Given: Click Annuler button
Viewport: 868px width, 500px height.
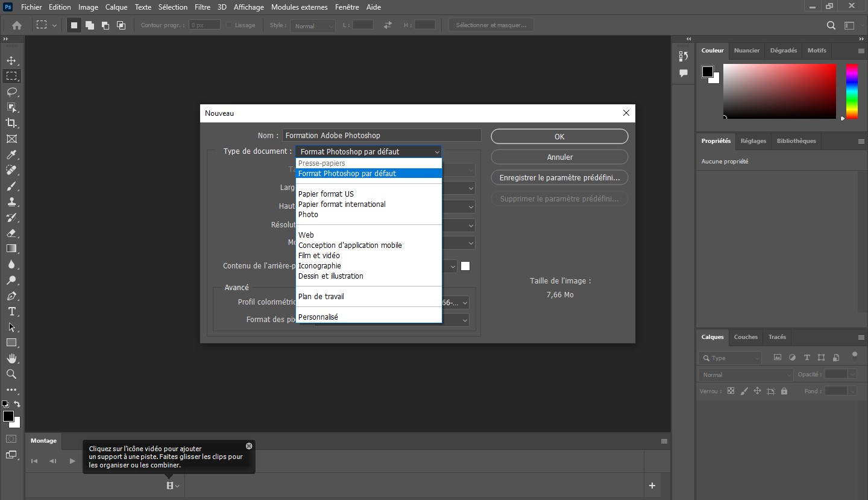Looking at the screenshot, I should (559, 157).
